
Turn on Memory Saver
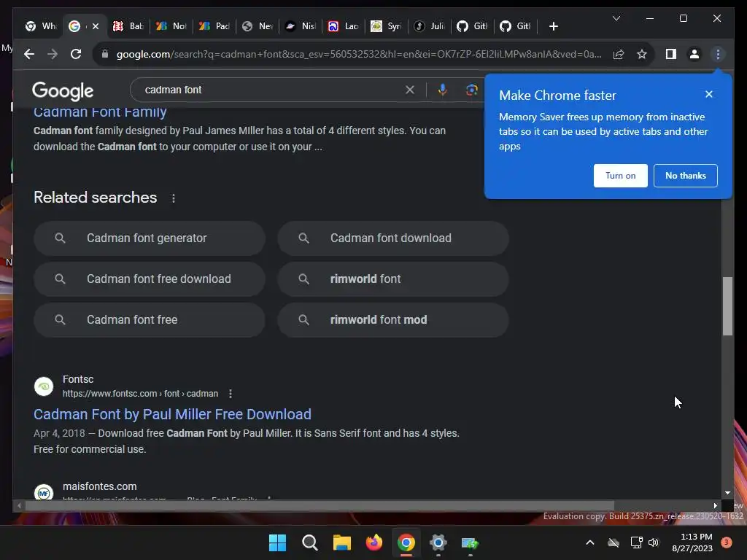point(620,176)
